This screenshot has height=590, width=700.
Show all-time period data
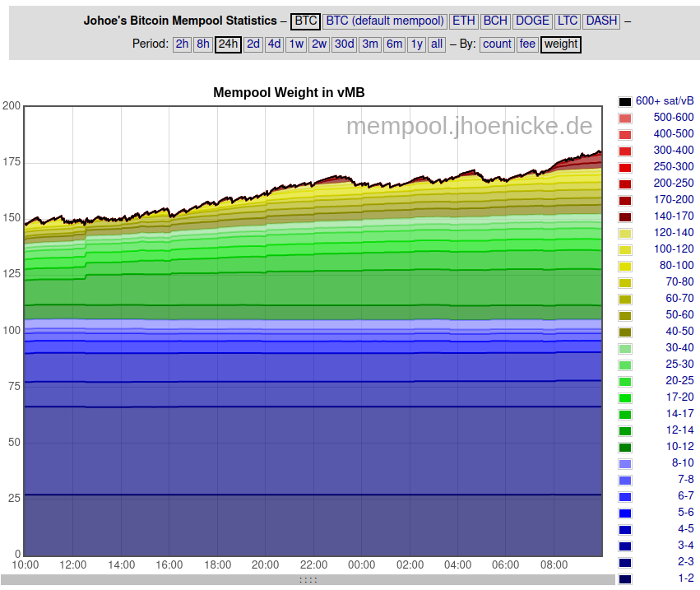tap(437, 44)
